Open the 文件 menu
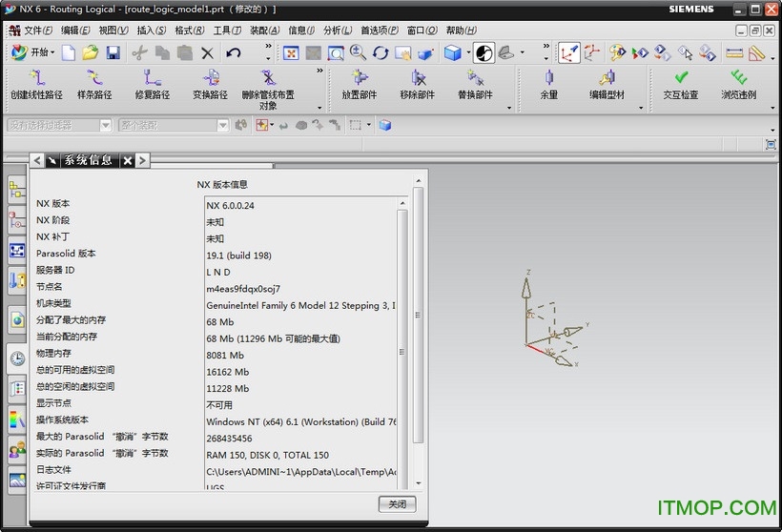The image size is (782, 532). pyautogui.click(x=38, y=31)
